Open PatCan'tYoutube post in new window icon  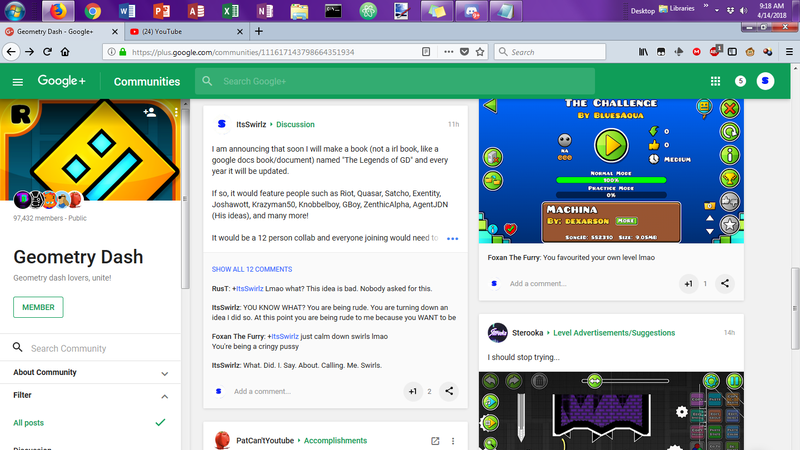435,440
